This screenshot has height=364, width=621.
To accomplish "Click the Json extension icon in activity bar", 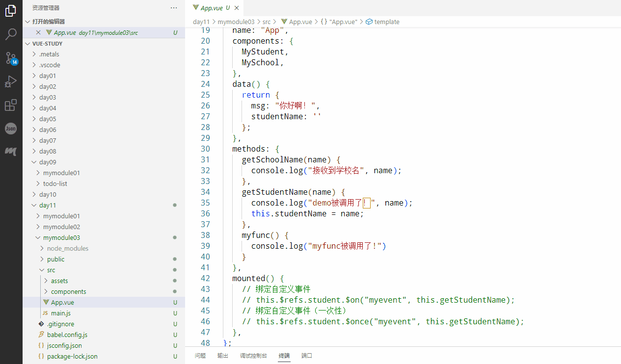I will [11, 129].
